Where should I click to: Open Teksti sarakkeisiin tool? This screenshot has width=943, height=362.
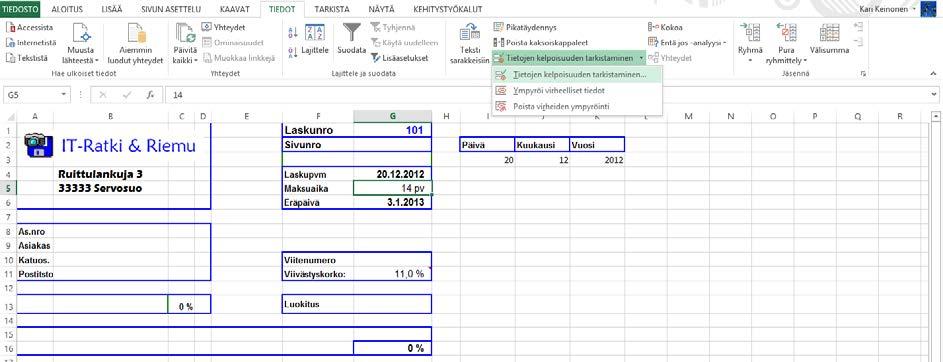pyautogui.click(x=469, y=43)
